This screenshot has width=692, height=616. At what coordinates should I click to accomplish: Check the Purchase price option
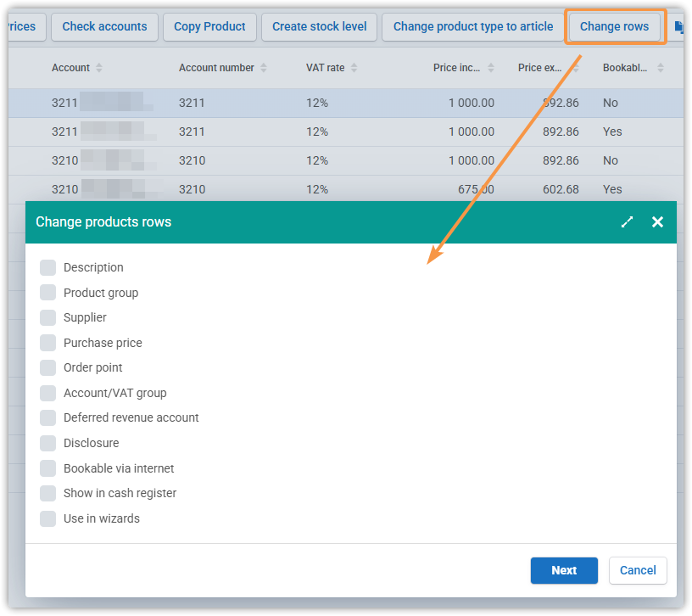tap(47, 343)
